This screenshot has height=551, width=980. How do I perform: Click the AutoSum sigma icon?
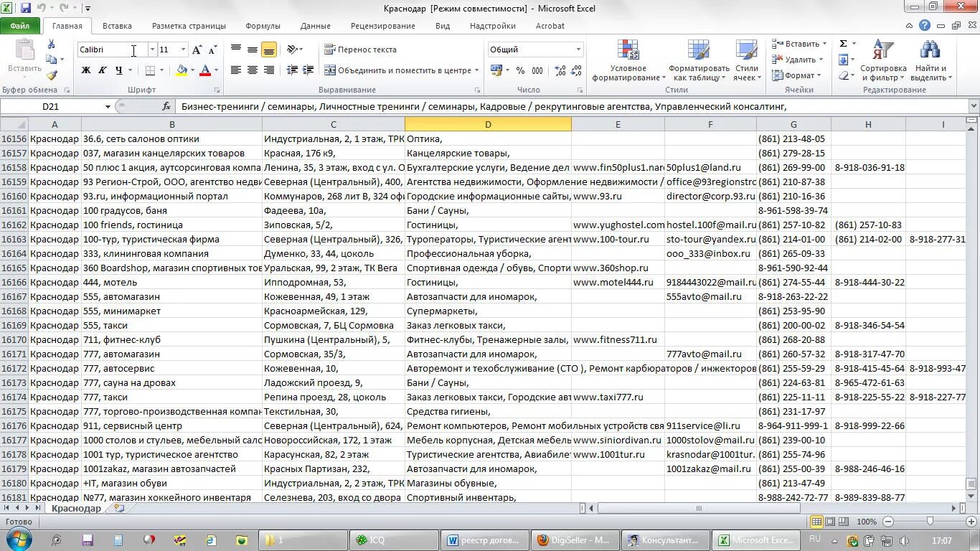[844, 44]
